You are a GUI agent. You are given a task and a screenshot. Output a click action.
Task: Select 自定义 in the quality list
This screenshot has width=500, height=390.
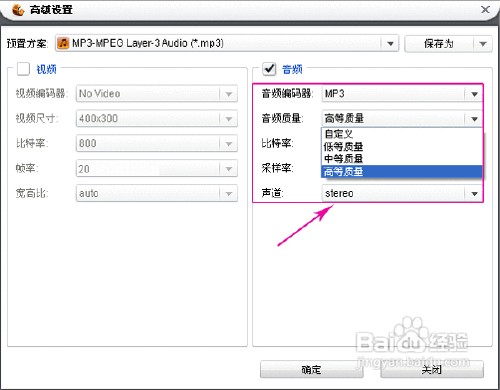pyautogui.click(x=402, y=134)
